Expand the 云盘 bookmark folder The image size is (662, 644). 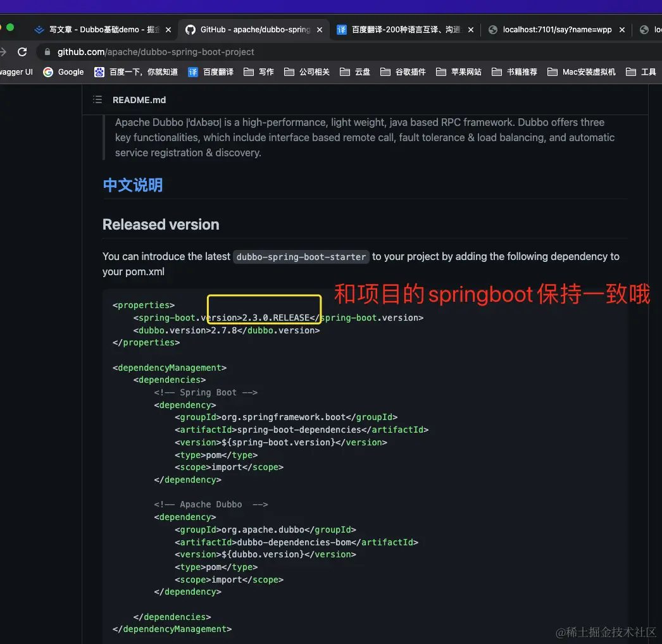point(355,71)
